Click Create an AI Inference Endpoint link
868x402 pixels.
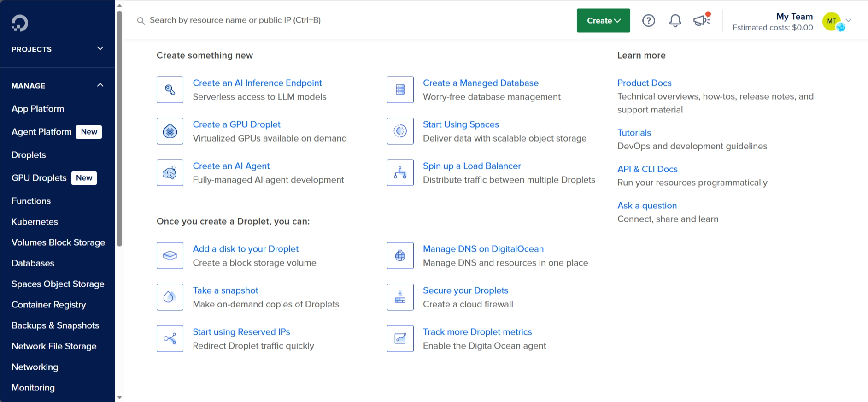click(x=257, y=83)
